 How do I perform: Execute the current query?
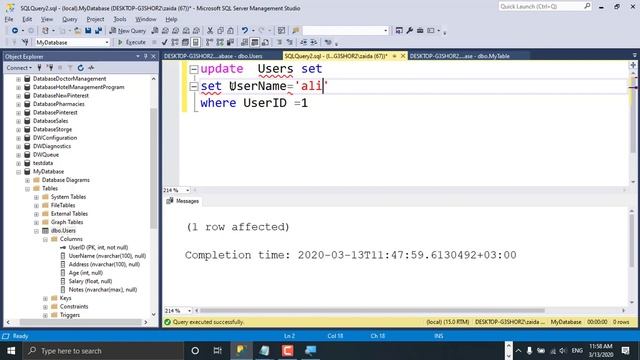click(x=132, y=42)
